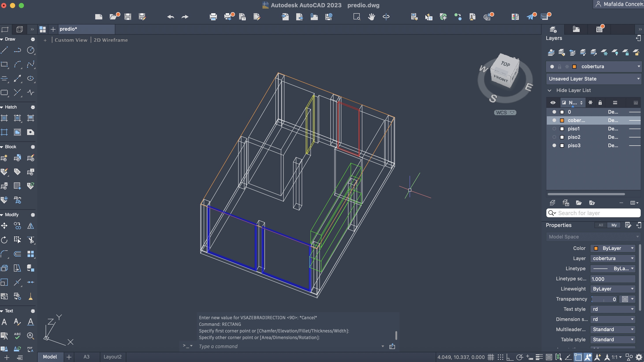
Task: Switch to the Layout2 tab
Action: pyautogui.click(x=112, y=357)
